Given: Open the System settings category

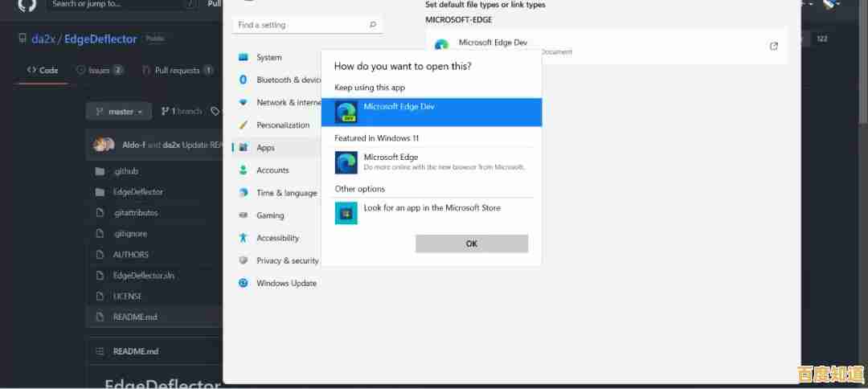Looking at the screenshot, I should [x=268, y=58].
